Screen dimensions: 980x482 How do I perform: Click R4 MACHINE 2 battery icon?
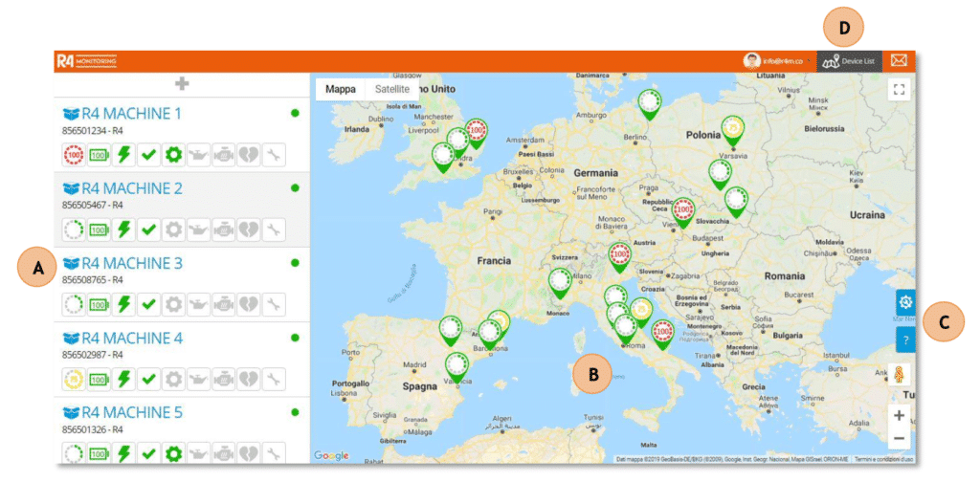(x=99, y=230)
